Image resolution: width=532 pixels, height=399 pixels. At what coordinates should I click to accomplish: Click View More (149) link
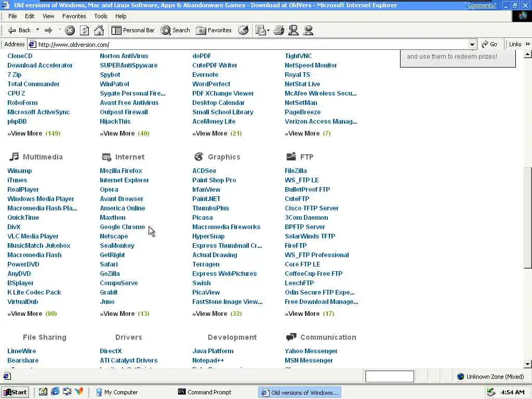(34, 134)
